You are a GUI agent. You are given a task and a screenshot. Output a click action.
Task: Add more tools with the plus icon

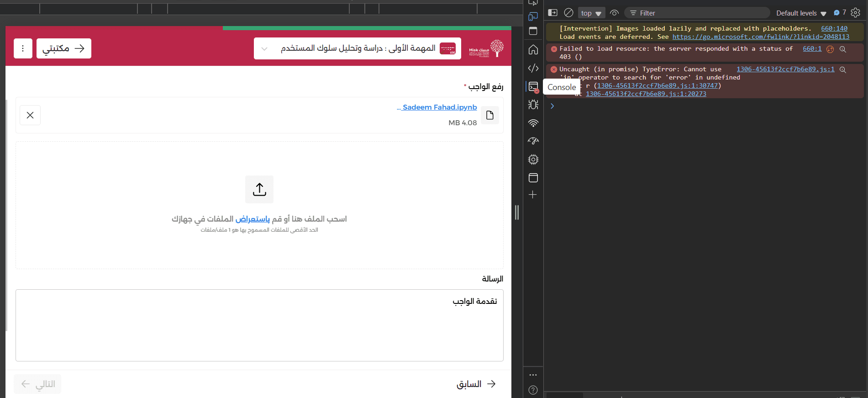click(x=532, y=195)
